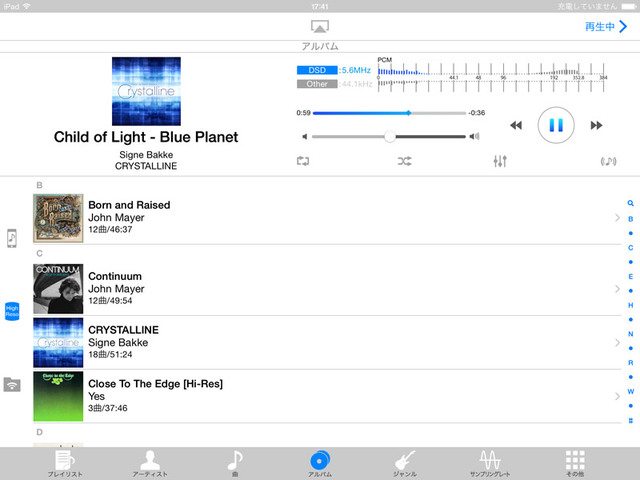Rewind to the previous track

(x=515, y=125)
